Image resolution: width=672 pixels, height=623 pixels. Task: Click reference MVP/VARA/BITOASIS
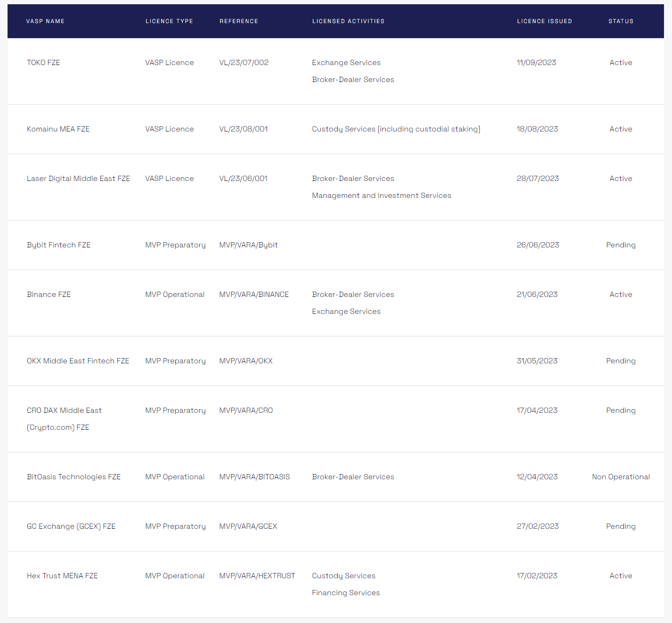point(254,477)
